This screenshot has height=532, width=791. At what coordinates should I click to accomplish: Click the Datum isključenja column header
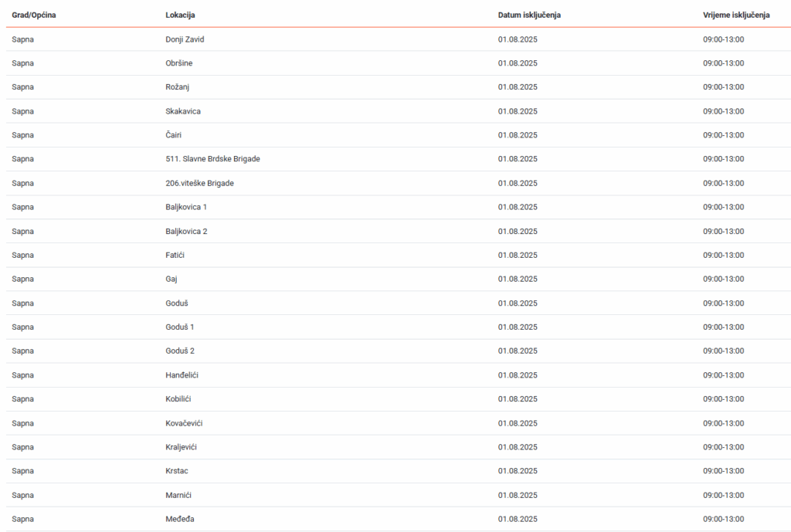tap(529, 15)
